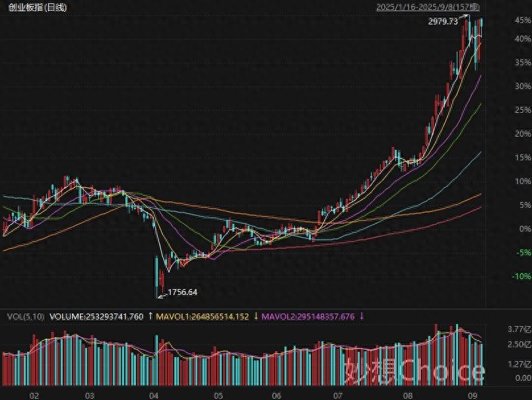Click the 1756.64 low price label

click(x=183, y=292)
